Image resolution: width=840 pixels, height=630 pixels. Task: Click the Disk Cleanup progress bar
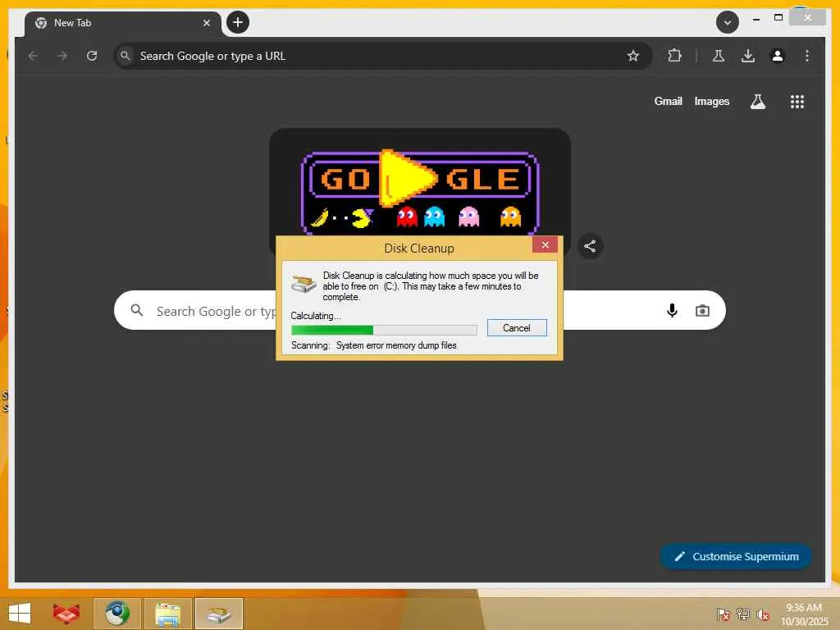[x=384, y=330]
